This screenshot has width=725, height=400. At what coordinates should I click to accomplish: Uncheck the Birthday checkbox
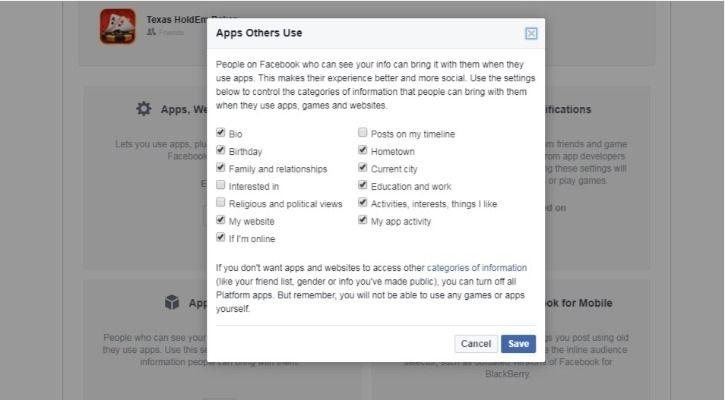tap(221, 150)
